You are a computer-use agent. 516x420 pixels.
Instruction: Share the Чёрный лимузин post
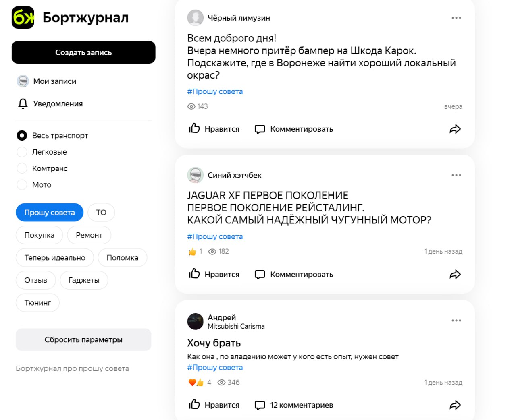[455, 129]
